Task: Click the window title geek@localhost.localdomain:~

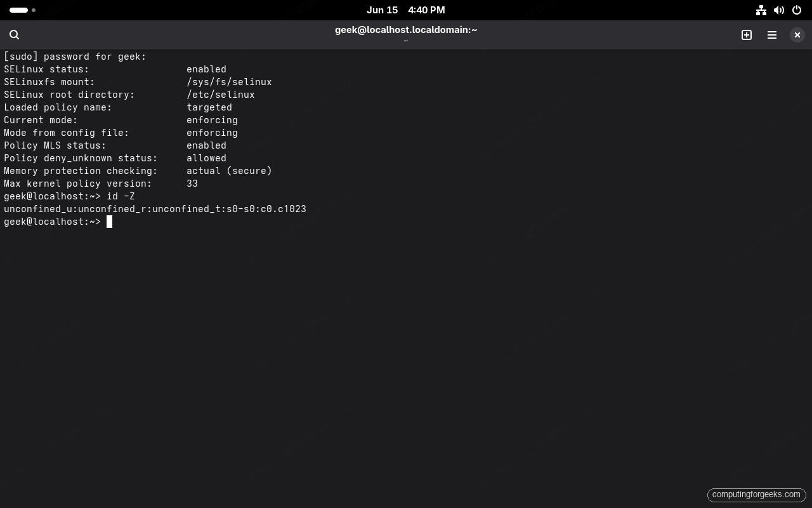Action: tap(406, 30)
